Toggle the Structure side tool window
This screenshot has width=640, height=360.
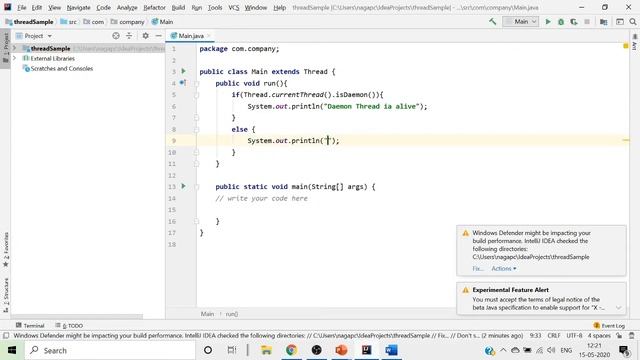click(x=5, y=295)
